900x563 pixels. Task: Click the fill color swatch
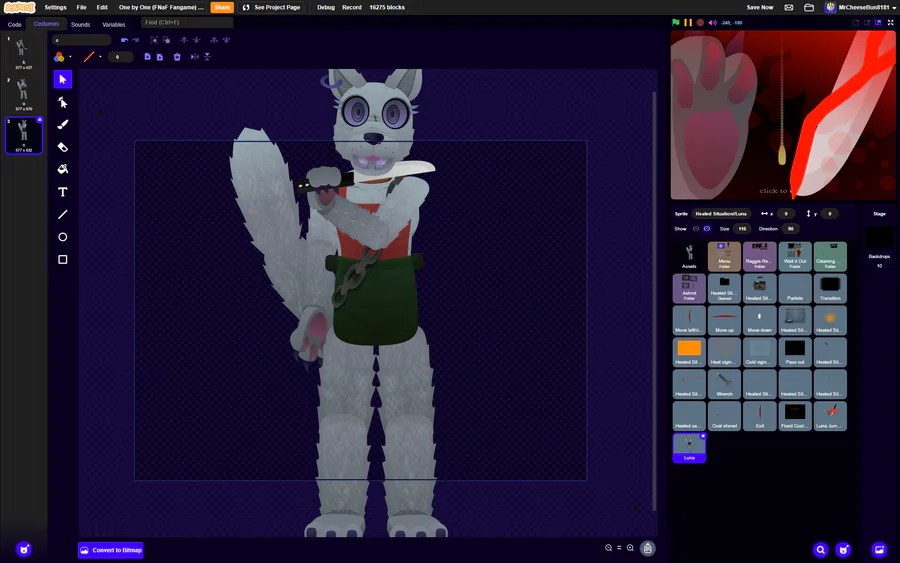point(59,57)
